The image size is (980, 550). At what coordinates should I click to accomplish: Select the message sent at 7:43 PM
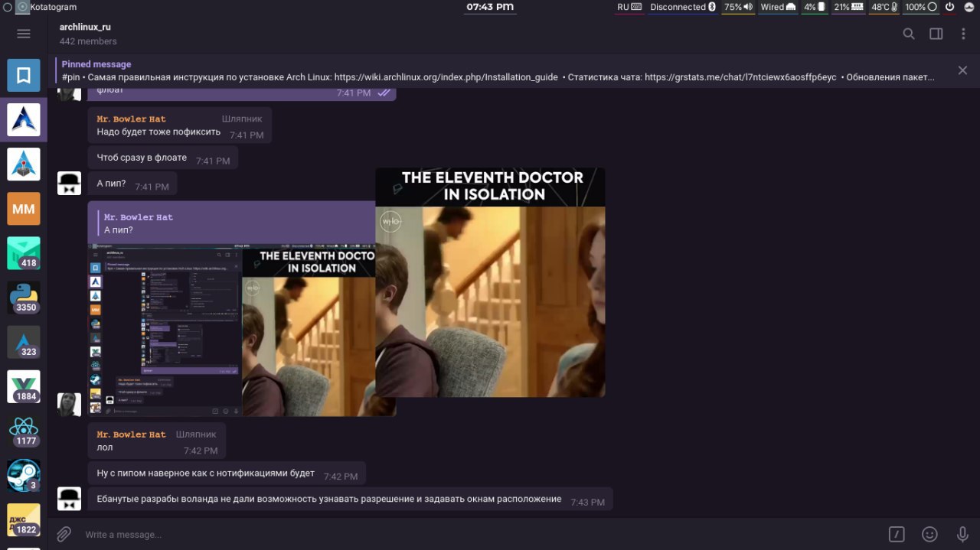[351, 500]
